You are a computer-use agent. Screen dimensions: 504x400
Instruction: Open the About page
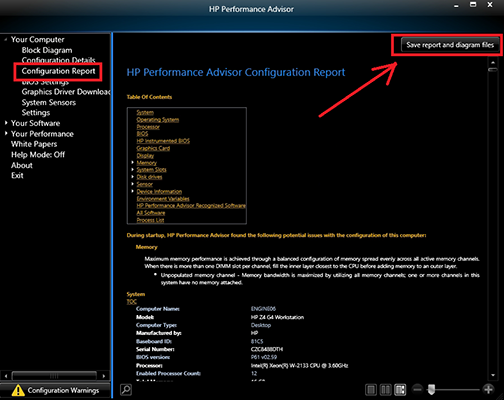tap(22, 165)
